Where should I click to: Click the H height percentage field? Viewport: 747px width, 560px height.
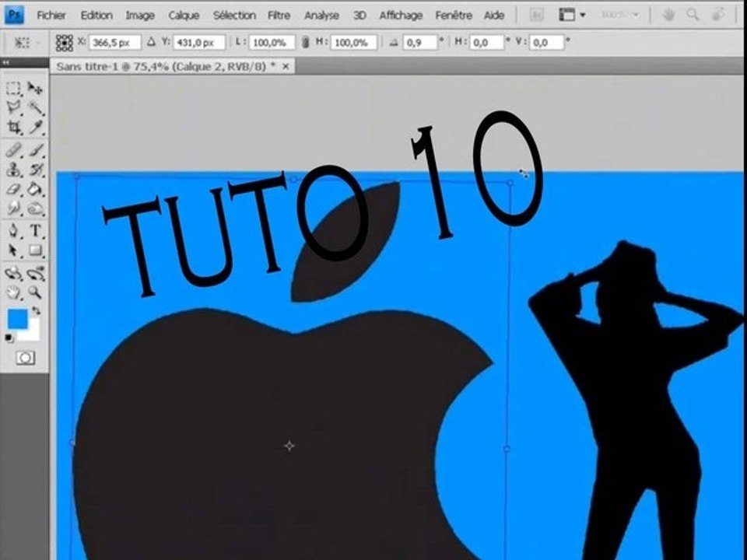tap(354, 43)
